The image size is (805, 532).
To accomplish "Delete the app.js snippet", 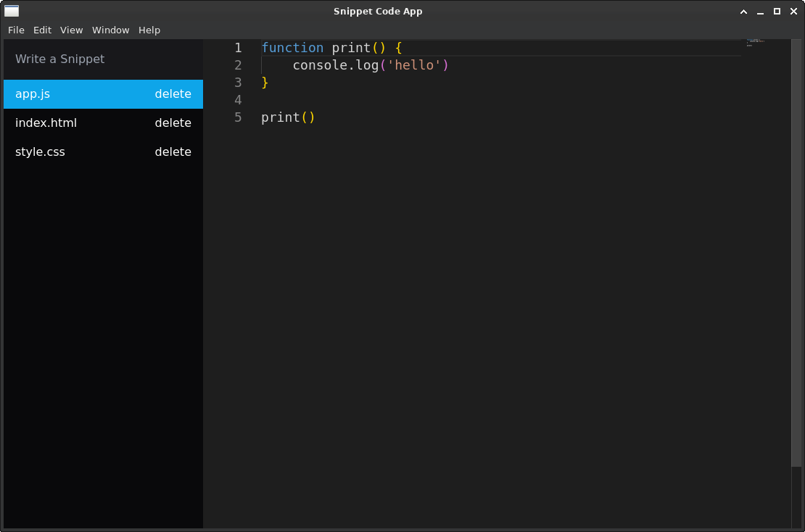I will coord(173,94).
